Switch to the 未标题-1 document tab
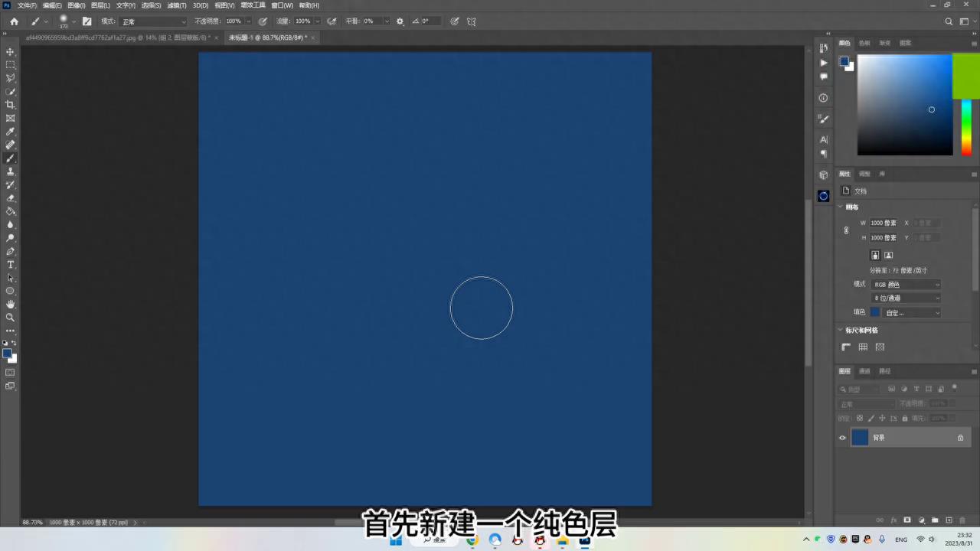980x551 pixels. pyautogui.click(x=267, y=37)
